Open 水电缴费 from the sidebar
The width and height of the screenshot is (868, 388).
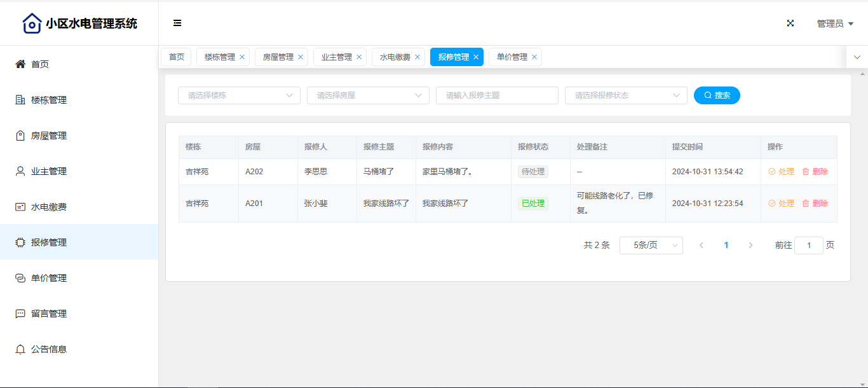pos(49,207)
